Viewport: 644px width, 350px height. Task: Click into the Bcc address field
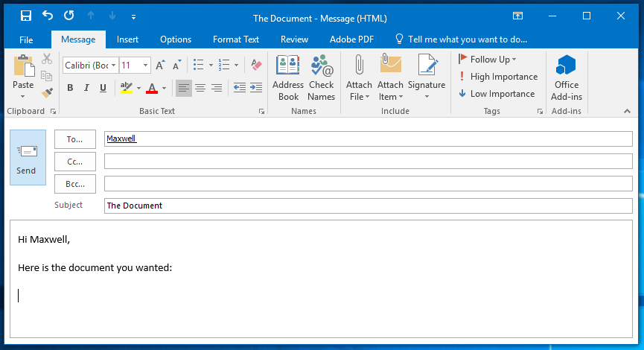point(369,184)
